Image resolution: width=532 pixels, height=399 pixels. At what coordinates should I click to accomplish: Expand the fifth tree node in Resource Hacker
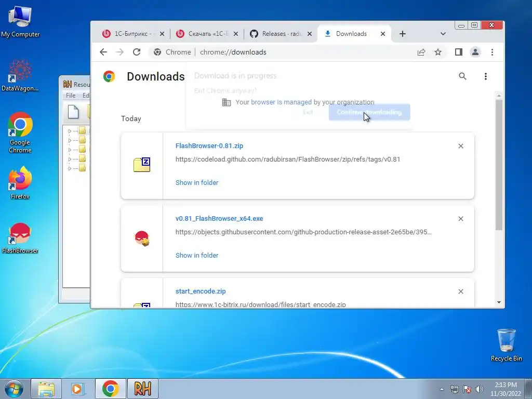[x=70, y=168]
